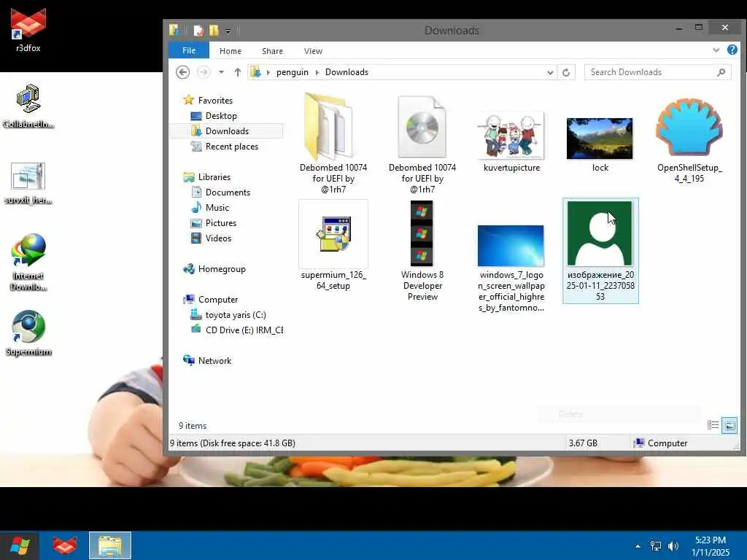
Task: Open Customize Quick Access Toolbar dropdown
Action: point(228,31)
